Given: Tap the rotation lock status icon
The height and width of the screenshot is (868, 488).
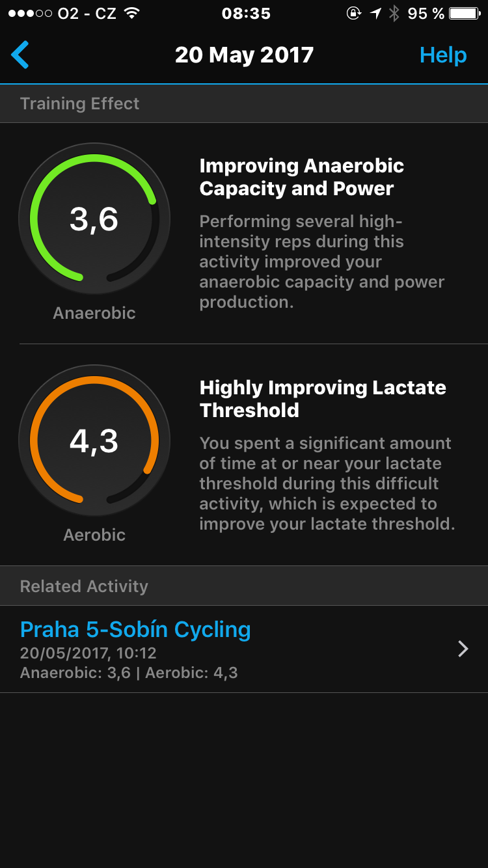Looking at the screenshot, I should coord(354,14).
